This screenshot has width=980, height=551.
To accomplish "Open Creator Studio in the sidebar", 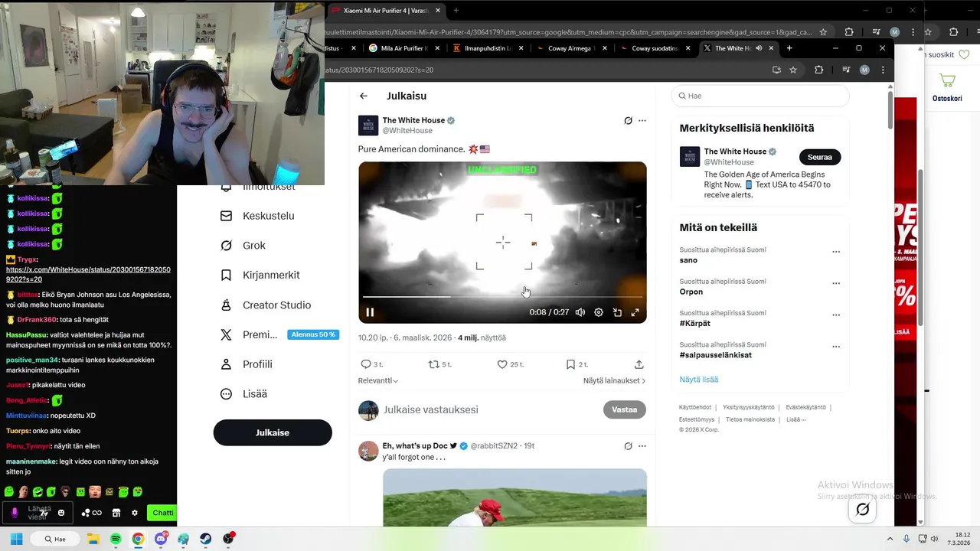I will 266,305.
